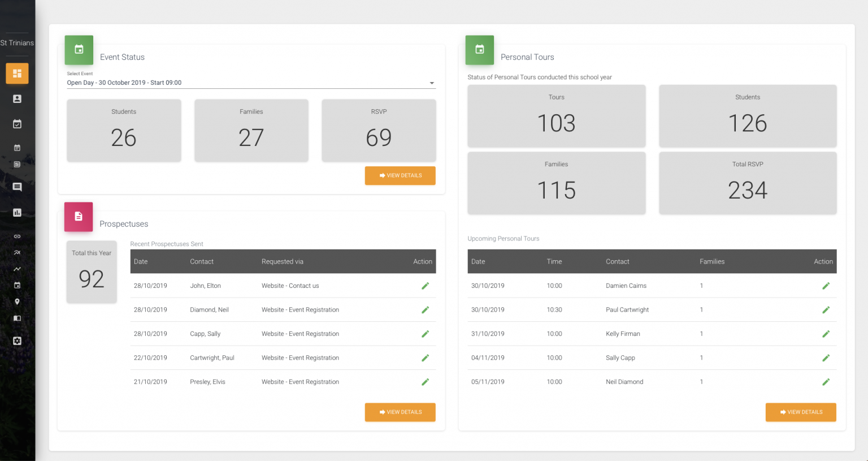
Task: Click the green Event Status calendar icon
Action: click(79, 50)
